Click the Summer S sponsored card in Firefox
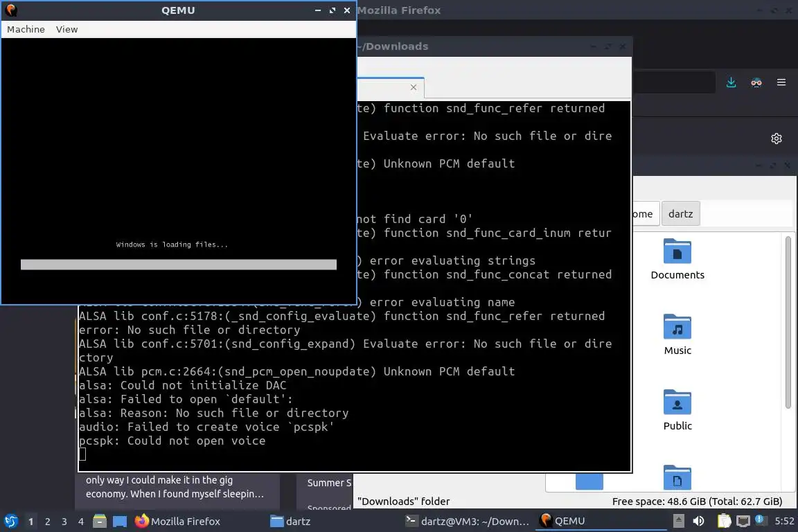This screenshot has height=532, width=798. pos(324,491)
